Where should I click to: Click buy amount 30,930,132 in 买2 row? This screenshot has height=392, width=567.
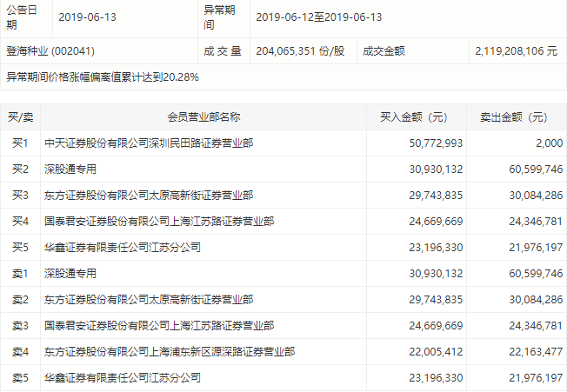tap(436, 169)
